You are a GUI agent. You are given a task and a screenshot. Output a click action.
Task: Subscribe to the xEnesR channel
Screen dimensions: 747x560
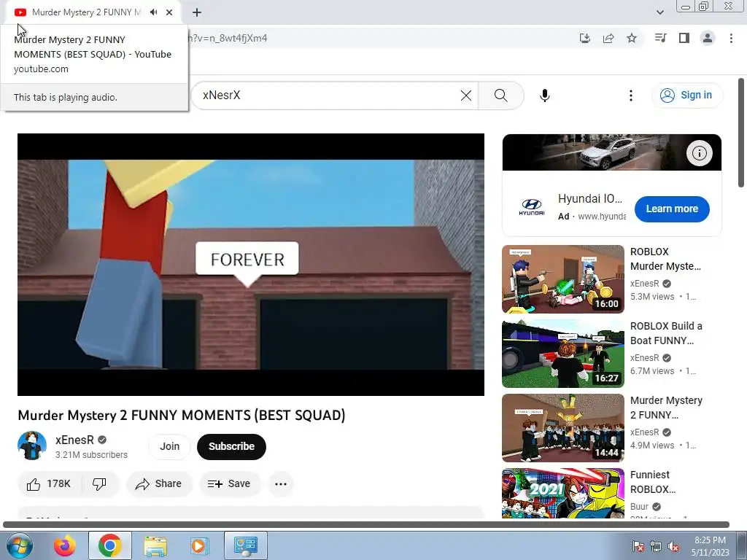click(x=231, y=447)
